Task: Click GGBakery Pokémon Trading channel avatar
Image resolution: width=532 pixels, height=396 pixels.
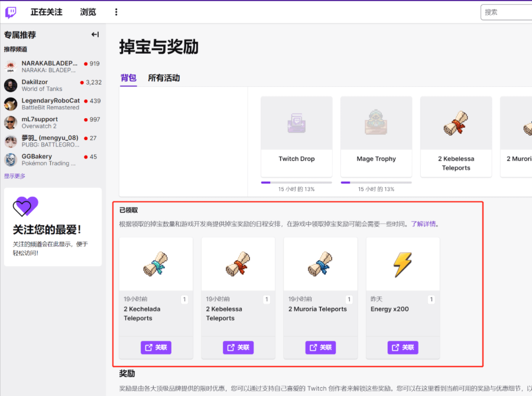Action: [x=9, y=159]
